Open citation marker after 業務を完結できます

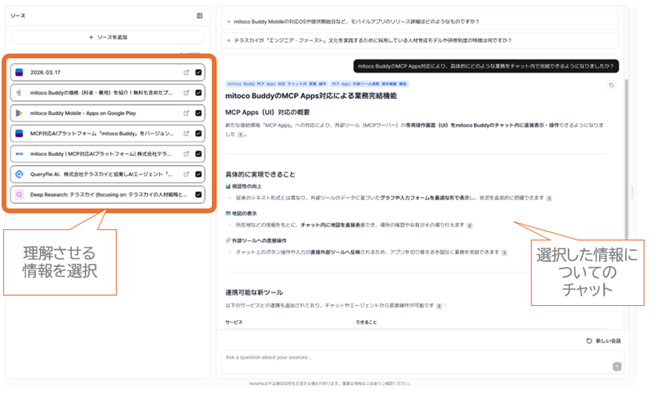(x=504, y=253)
